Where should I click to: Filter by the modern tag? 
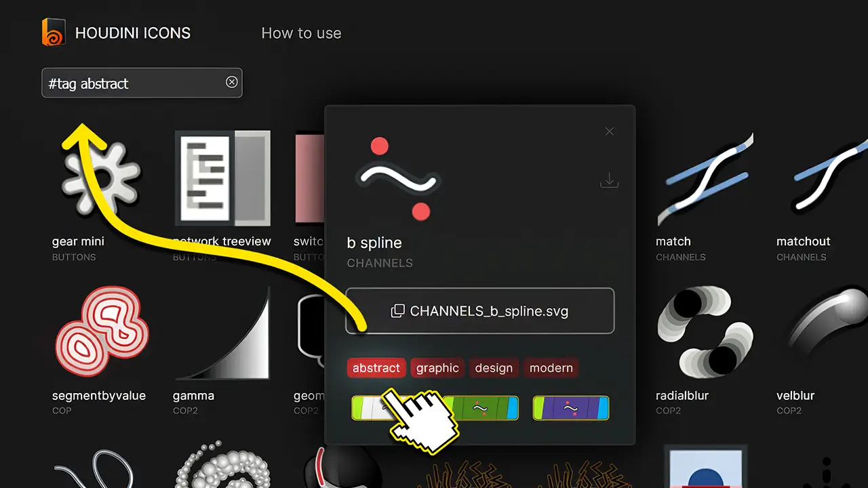point(551,368)
